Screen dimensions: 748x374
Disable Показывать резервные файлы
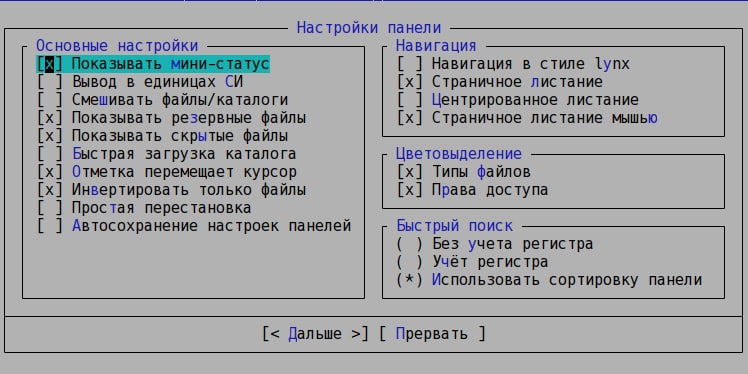point(171,118)
